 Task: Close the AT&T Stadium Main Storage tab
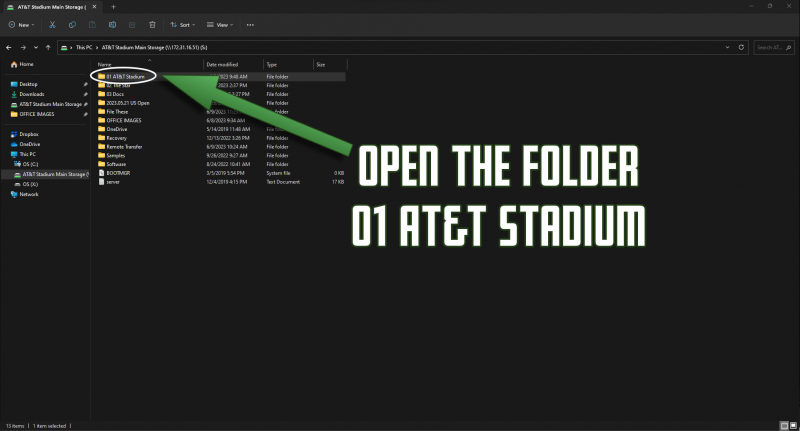point(94,7)
